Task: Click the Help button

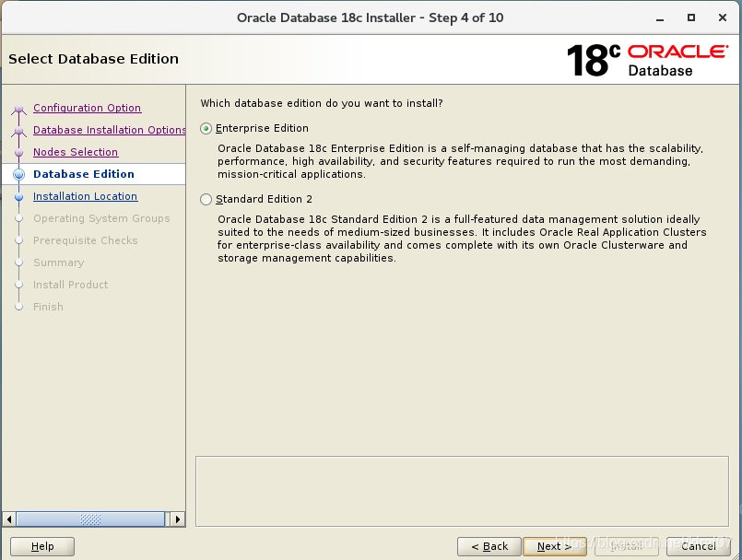Action: pyautogui.click(x=42, y=546)
